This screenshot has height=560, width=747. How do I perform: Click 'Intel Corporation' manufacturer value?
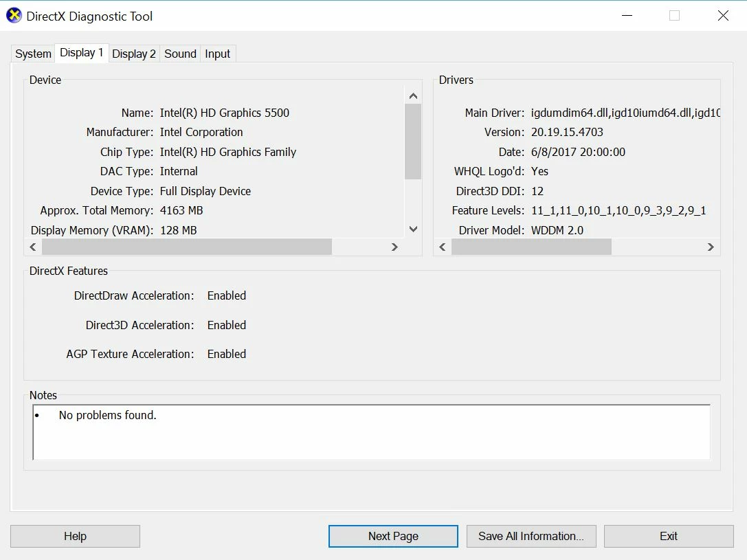[201, 132]
